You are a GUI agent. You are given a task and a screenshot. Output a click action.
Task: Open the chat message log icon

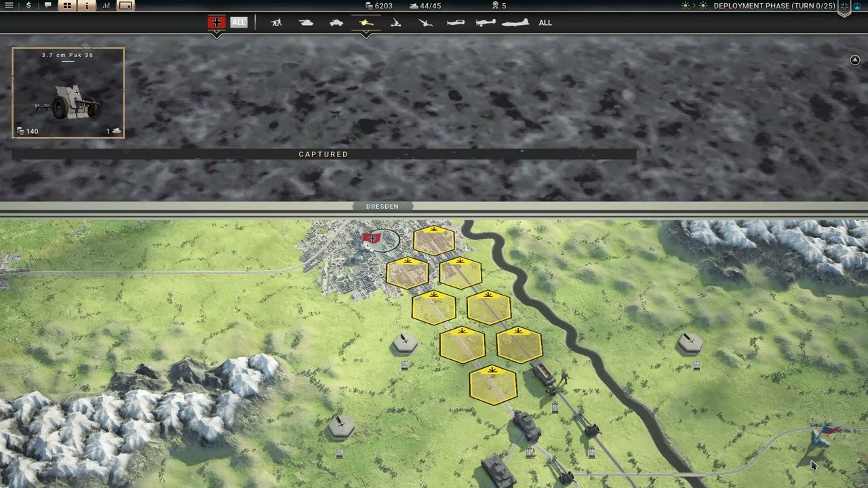[x=47, y=5]
